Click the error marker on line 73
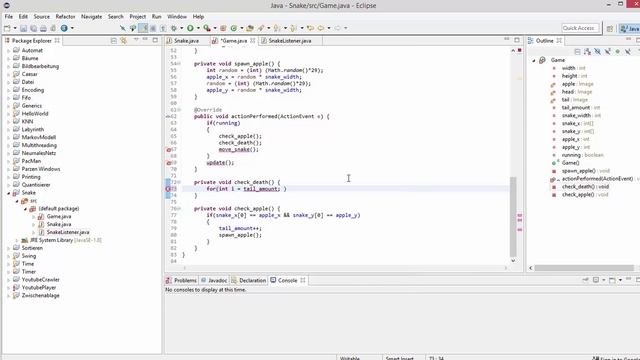The height and width of the screenshot is (360, 640). pyautogui.click(x=168, y=189)
